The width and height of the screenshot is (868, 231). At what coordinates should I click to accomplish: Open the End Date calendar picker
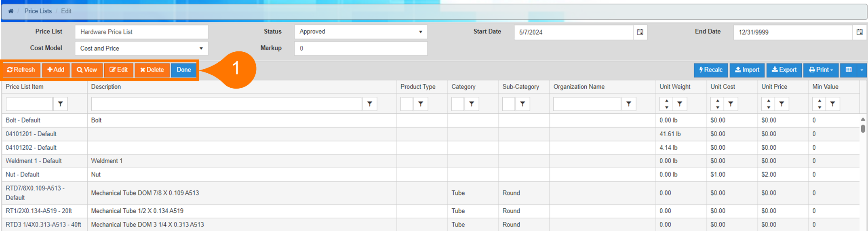click(860, 32)
